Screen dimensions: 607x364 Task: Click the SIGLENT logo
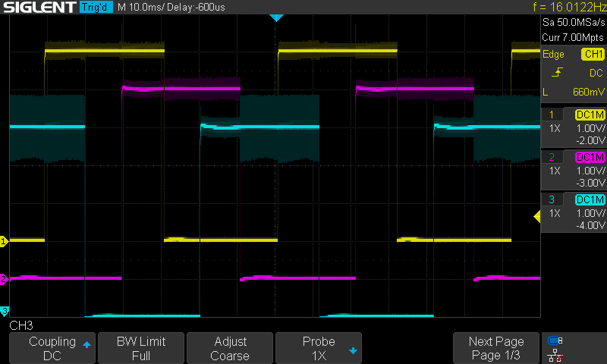click(x=39, y=7)
